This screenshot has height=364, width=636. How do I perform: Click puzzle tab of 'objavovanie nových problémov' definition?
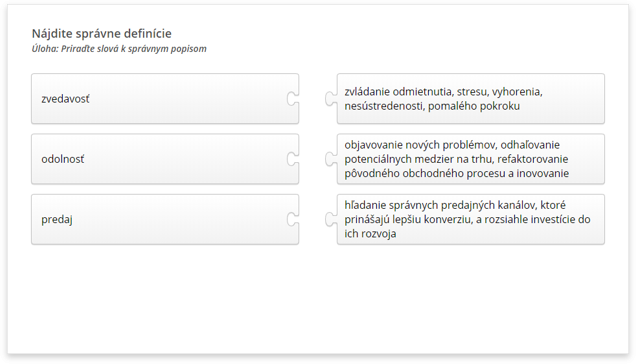click(x=331, y=159)
